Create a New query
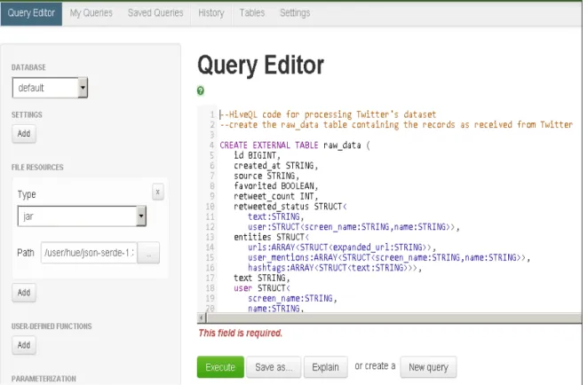Image resolution: width=588 pixels, height=385 pixels. 428,367
